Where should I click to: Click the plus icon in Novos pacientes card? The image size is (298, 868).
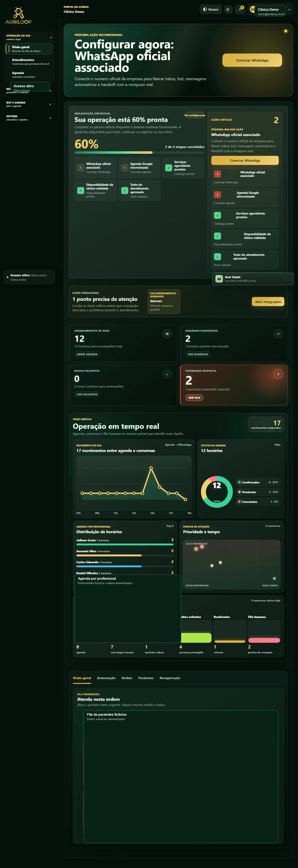click(x=167, y=374)
